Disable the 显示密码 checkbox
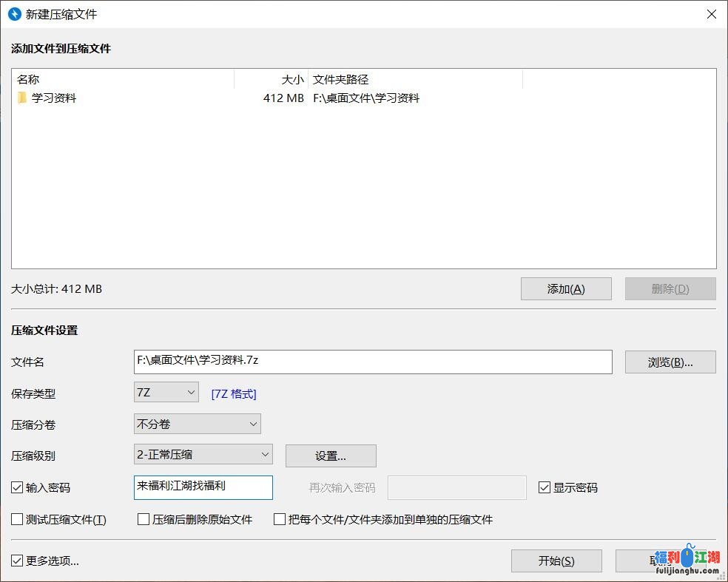 pyautogui.click(x=545, y=487)
